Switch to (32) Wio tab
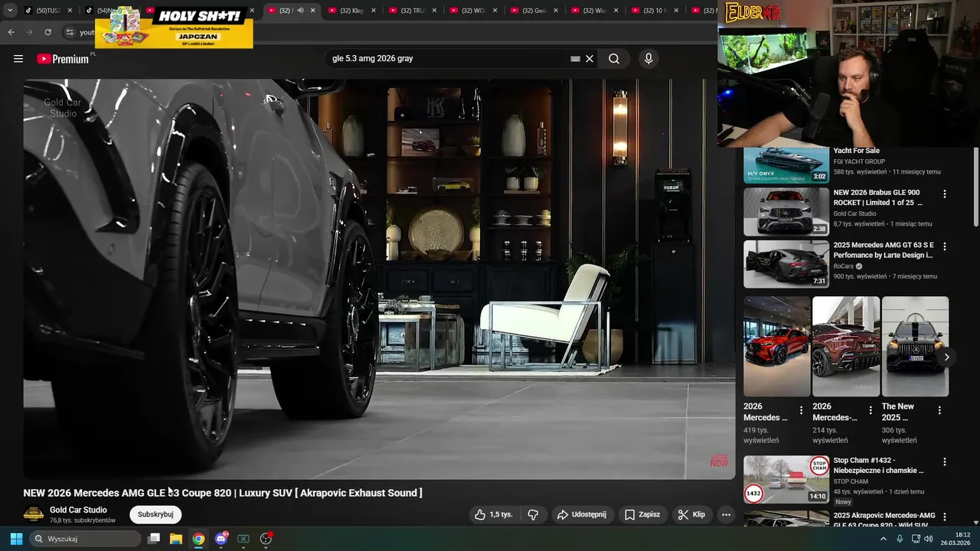Screen dimensions: 980x551 [594, 11]
